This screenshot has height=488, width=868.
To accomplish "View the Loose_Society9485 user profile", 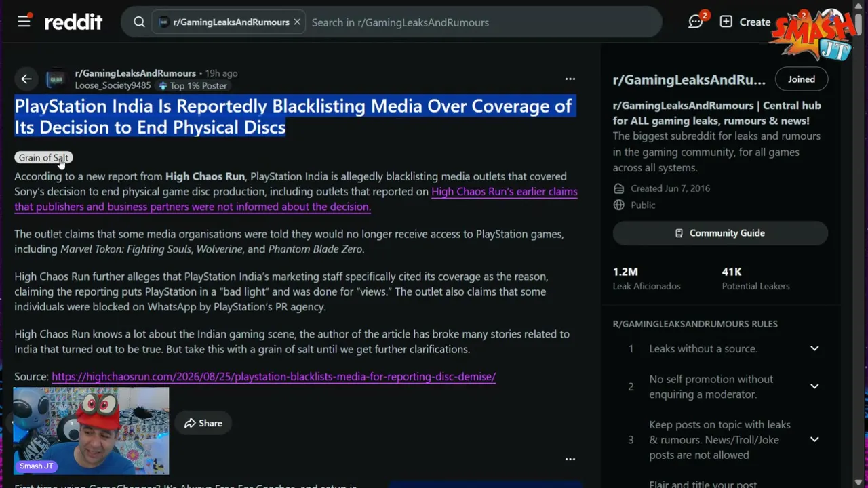I will pyautogui.click(x=113, y=86).
